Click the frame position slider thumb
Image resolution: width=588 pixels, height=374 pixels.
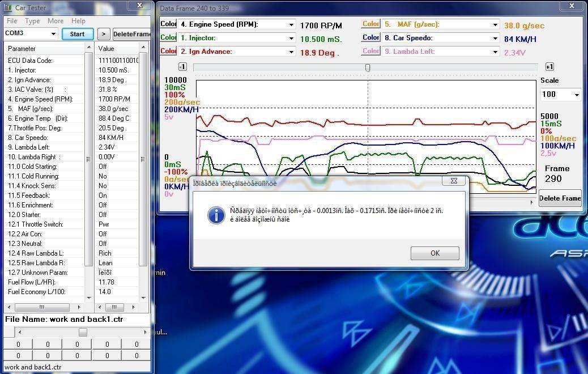(x=368, y=67)
